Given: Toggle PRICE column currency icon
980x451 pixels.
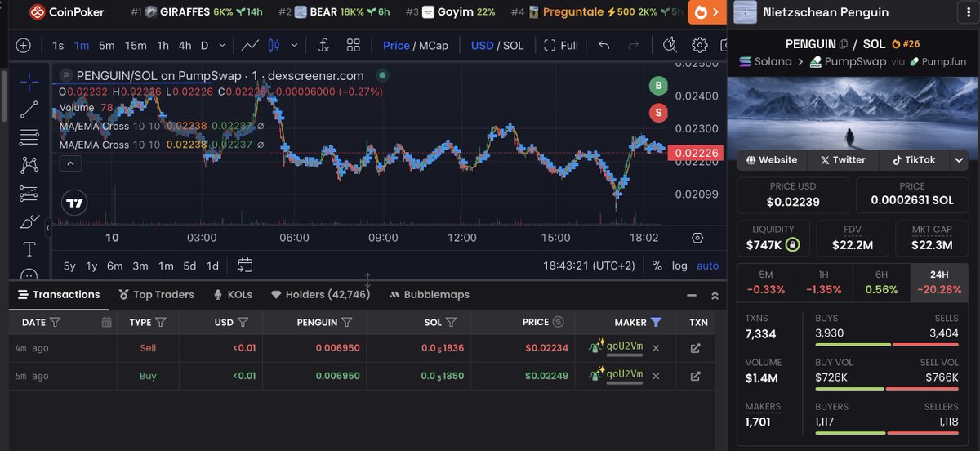Looking at the screenshot, I should tap(559, 323).
